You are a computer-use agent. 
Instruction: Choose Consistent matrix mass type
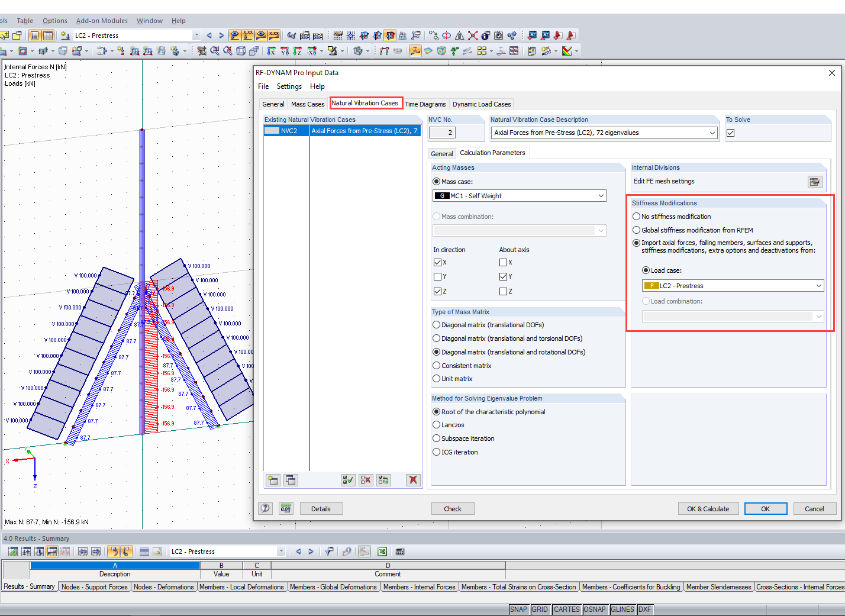(x=436, y=365)
